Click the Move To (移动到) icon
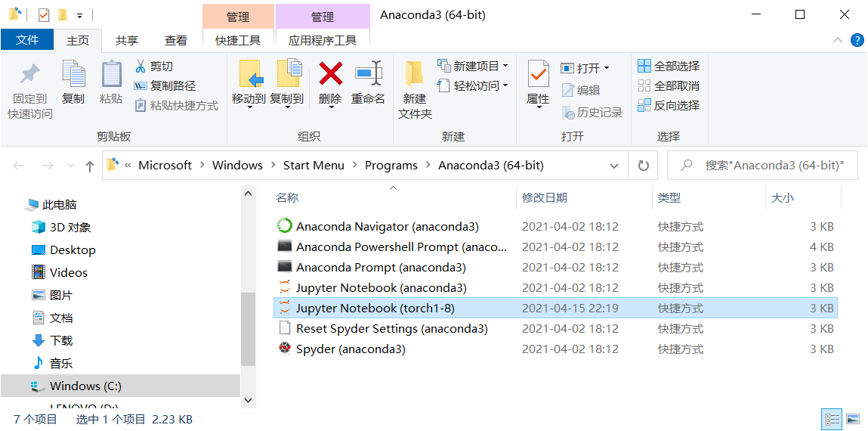This screenshot has width=868, height=431. coord(251,73)
